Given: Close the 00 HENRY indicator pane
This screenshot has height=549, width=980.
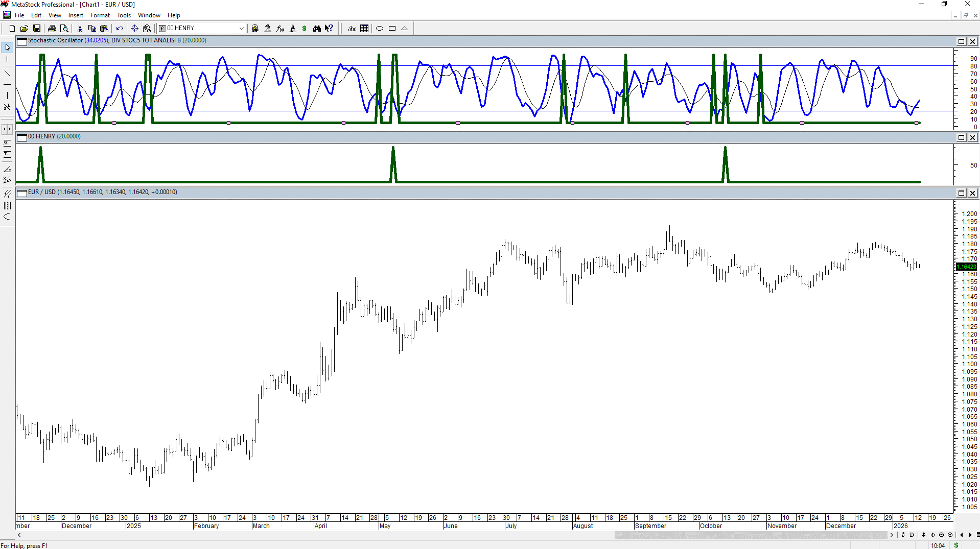Looking at the screenshot, I should coord(972,137).
